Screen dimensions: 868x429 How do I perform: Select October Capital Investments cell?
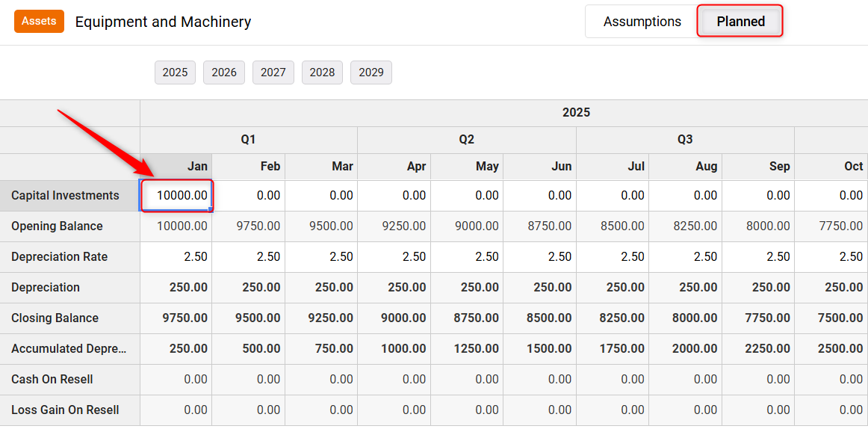coord(831,195)
